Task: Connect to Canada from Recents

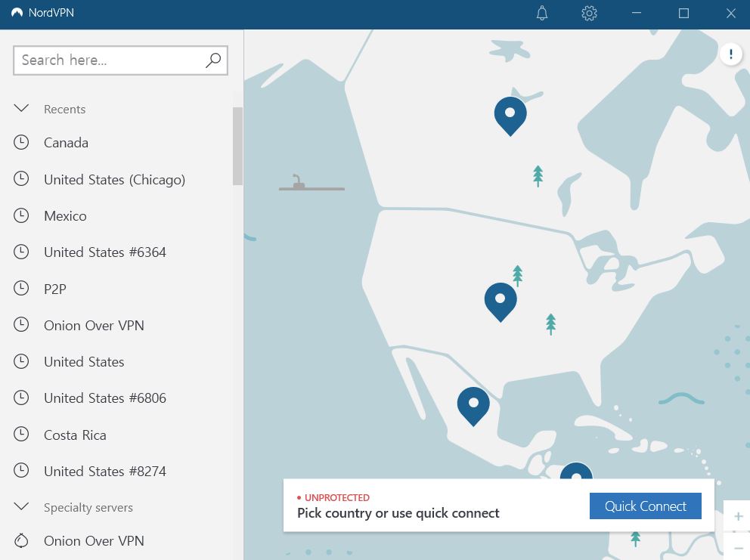Action: click(x=66, y=143)
